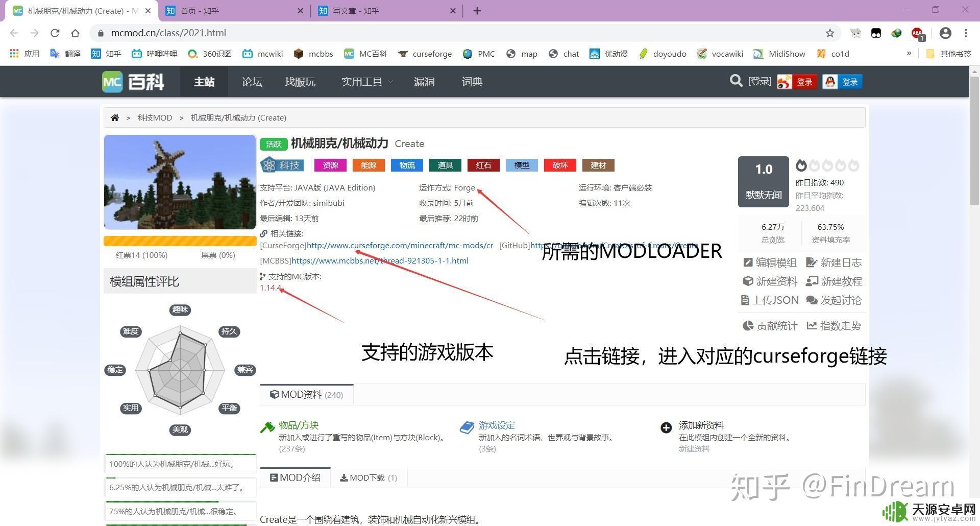Image resolution: width=980 pixels, height=526 pixels.
Task: Click the 能源 tag
Action: 369,165
